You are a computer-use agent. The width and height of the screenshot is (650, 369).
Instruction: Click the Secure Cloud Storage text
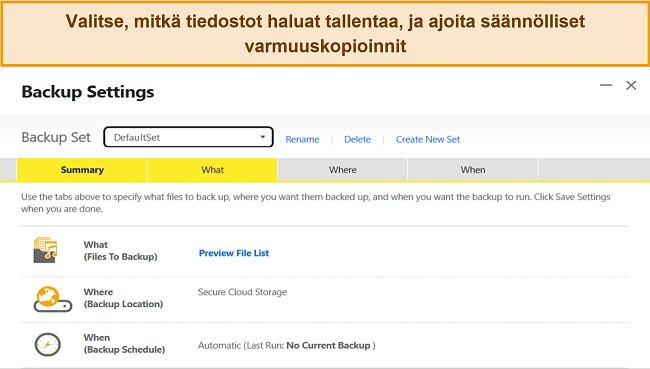pyautogui.click(x=243, y=292)
